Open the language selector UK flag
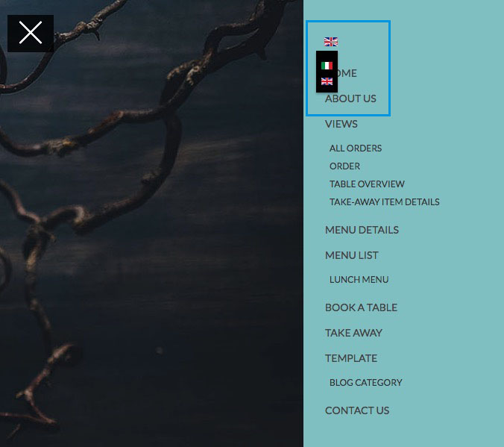This screenshot has width=504, height=447. (331, 42)
